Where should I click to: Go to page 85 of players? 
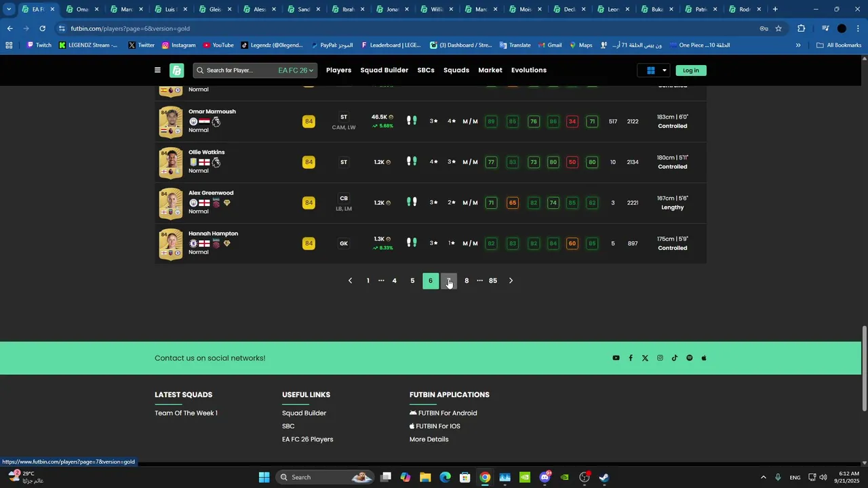pyautogui.click(x=493, y=281)
